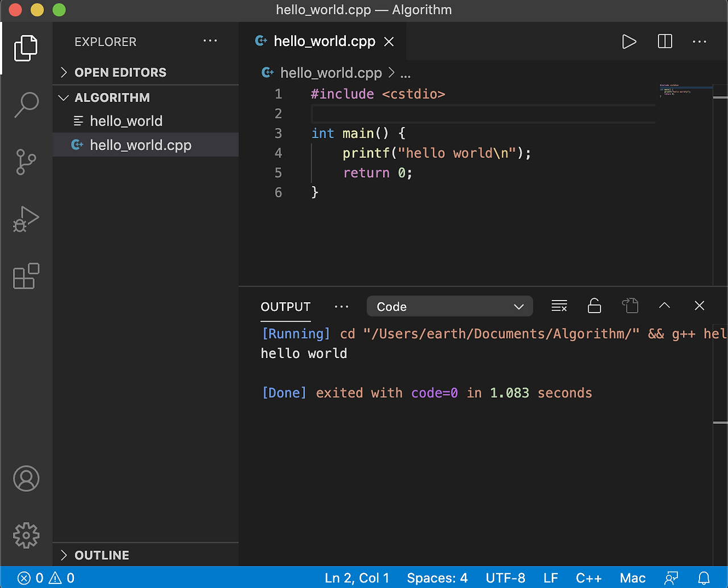Open the Accounts icon in activity bar

point(26,479)
